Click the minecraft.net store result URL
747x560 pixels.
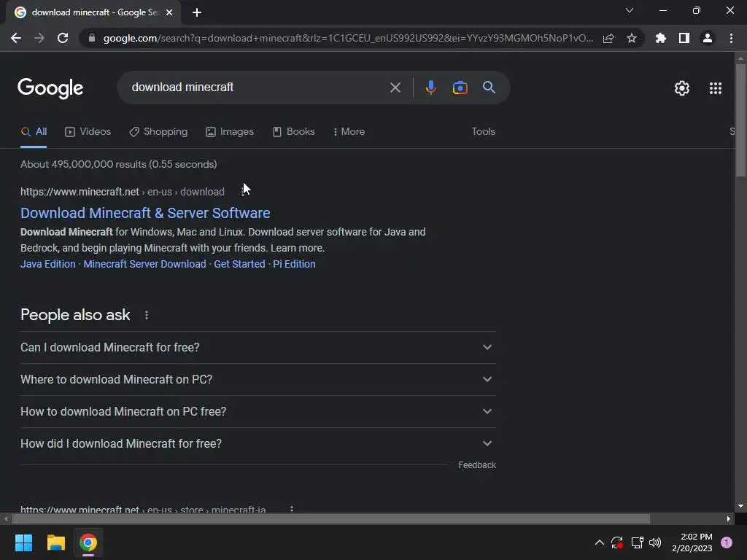pos(143,509)
